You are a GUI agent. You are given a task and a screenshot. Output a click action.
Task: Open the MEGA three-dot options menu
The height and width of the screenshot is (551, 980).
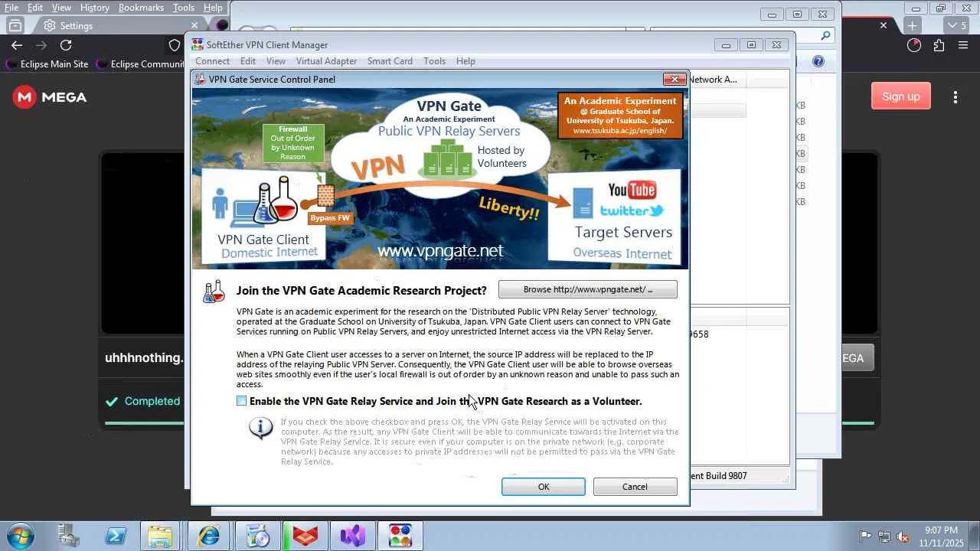[x=955, y=97]
